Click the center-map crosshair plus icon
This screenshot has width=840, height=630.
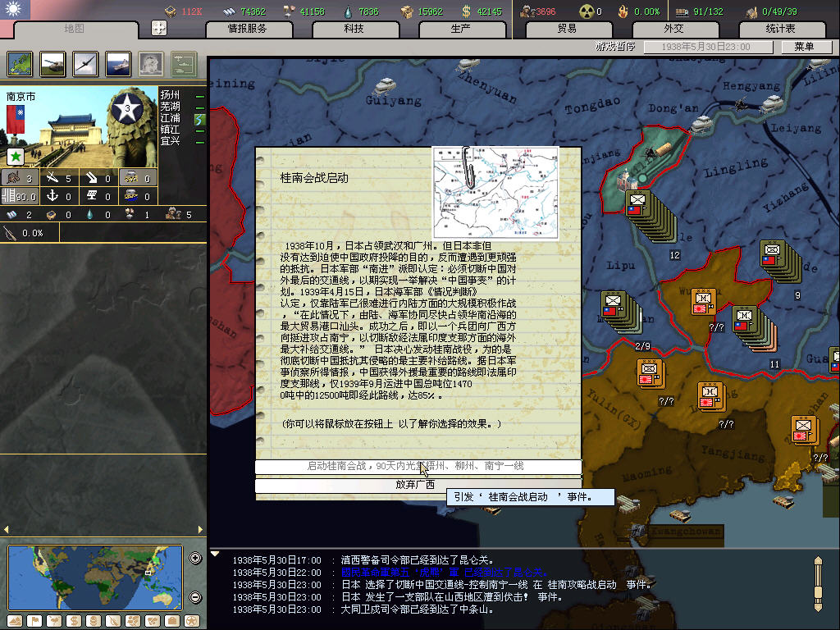point(159,28)
